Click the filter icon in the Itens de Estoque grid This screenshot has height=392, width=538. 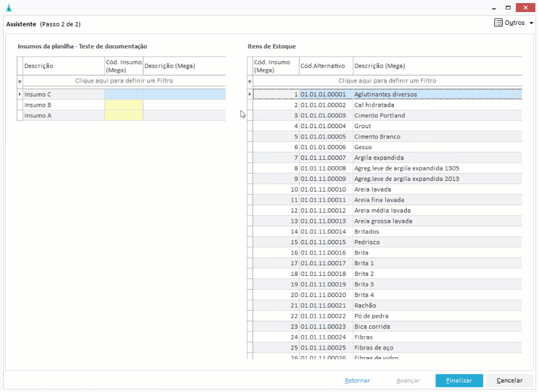(249, 81)
